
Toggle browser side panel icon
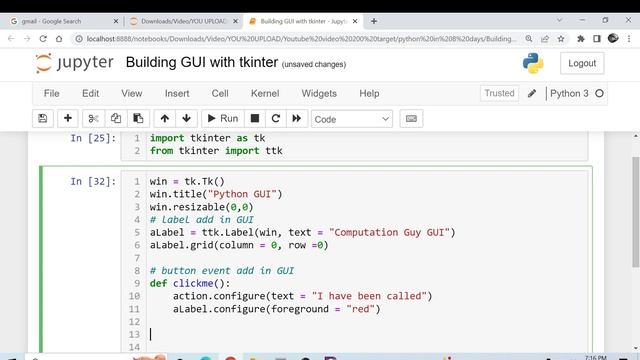[597, 39]
